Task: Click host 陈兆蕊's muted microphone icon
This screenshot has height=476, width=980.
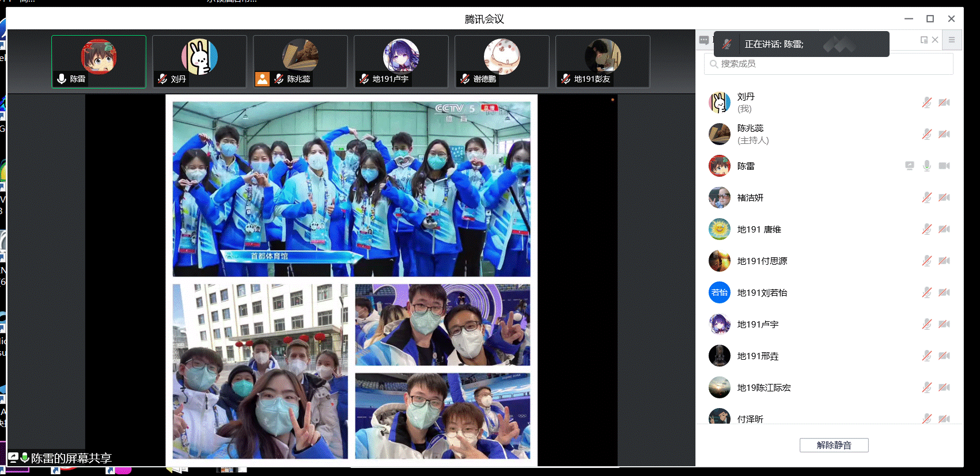Action: click(926, 134)
